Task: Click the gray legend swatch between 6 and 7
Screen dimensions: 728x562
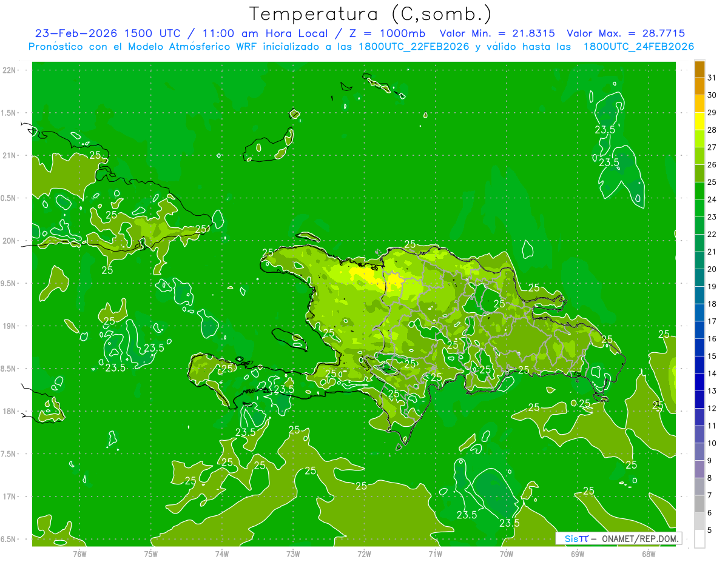Action: point(699,504)
